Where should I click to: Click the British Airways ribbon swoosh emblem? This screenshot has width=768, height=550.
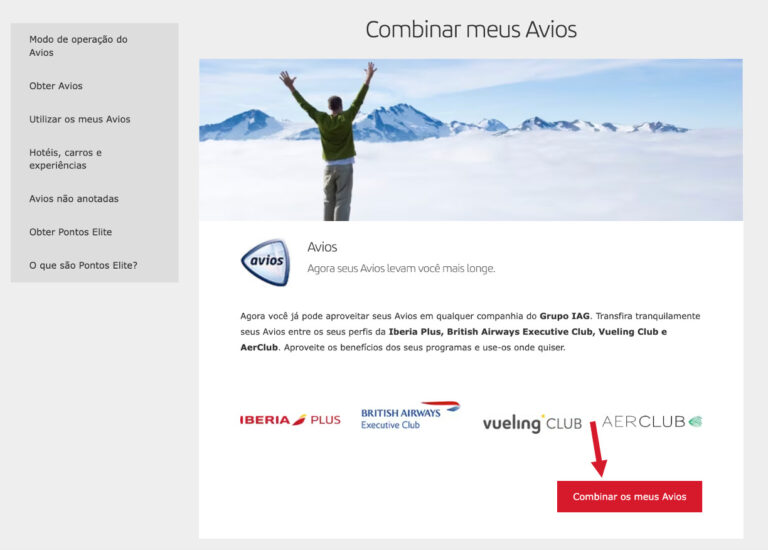(446, 407)
